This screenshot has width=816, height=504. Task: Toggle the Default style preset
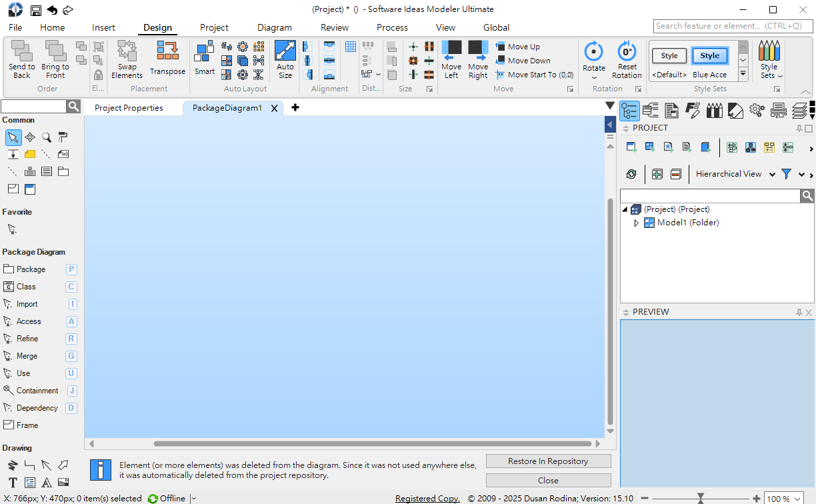[669, 56]
